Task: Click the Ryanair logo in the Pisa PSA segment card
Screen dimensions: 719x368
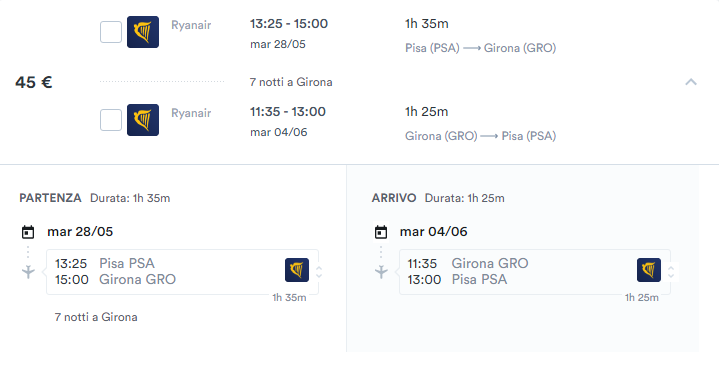Action: point(297,270)
